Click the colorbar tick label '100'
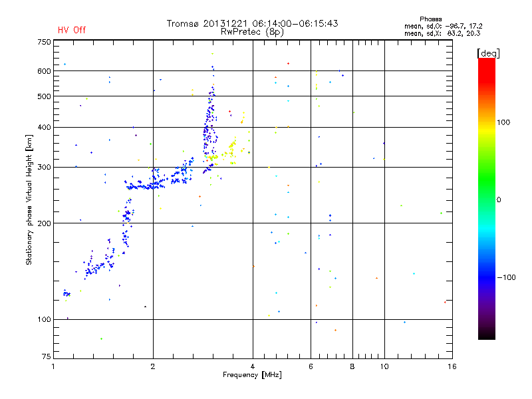This screenshot has height=399, width=532. coord(503,122)
